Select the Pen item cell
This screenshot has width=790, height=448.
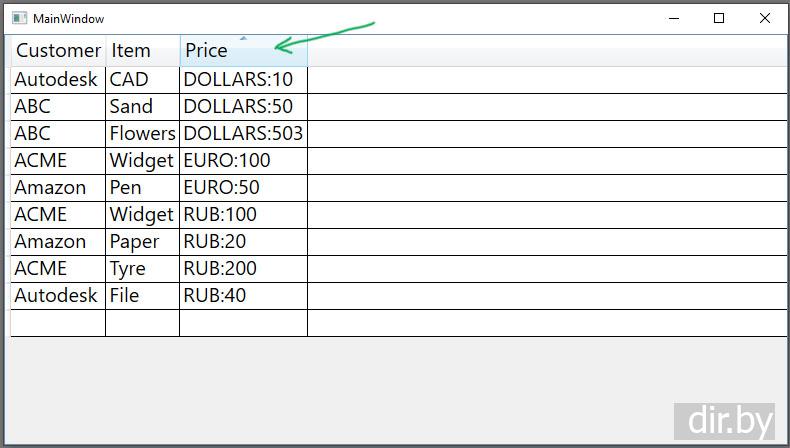[143, 188]
